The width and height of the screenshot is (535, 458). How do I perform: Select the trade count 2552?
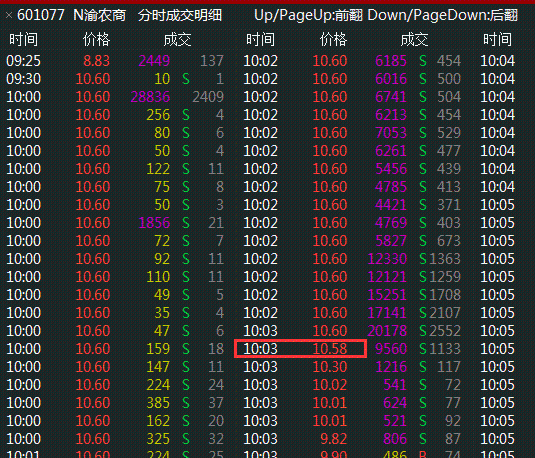click(x=445, y=331)
